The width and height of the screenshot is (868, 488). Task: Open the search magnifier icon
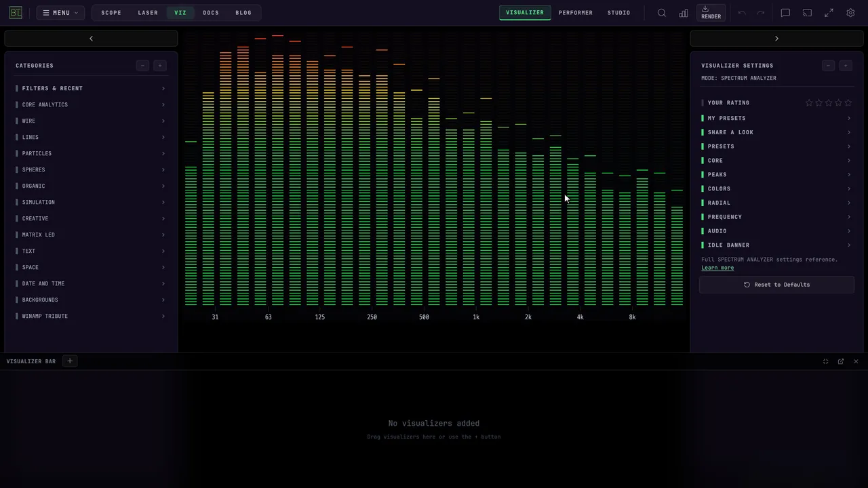pos(662,13)
